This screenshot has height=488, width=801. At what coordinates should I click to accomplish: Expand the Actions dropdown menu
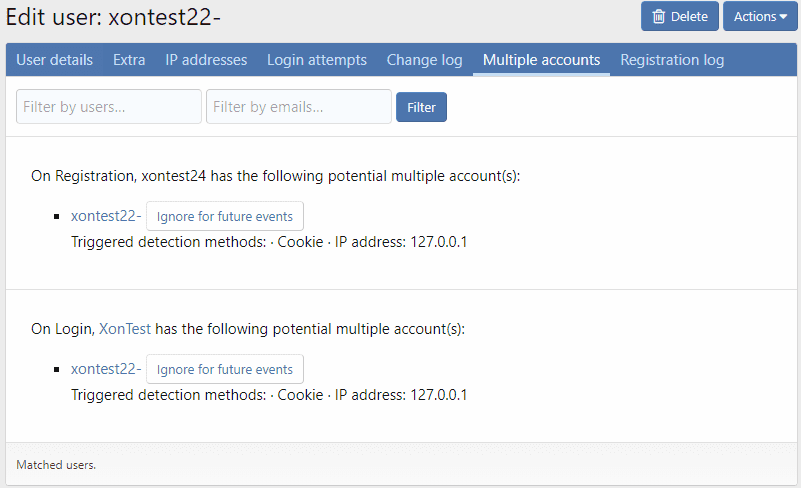(x=760, y=16)
